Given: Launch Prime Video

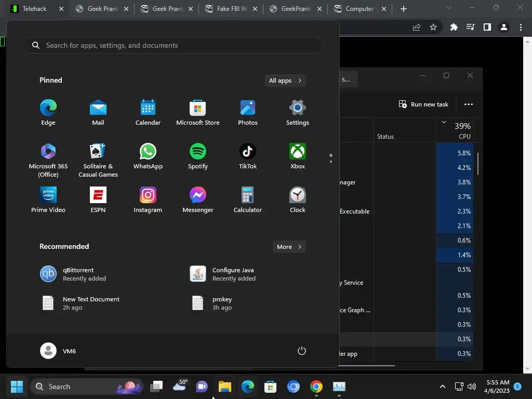Looking at the screenshot, I should tap(48, 200).
